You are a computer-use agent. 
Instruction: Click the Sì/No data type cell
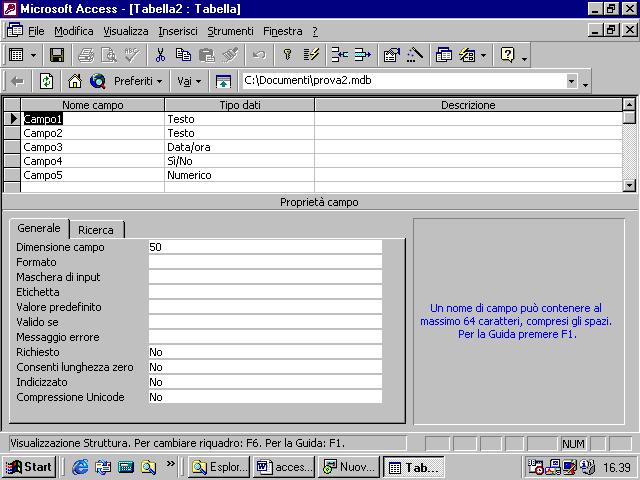240,161
